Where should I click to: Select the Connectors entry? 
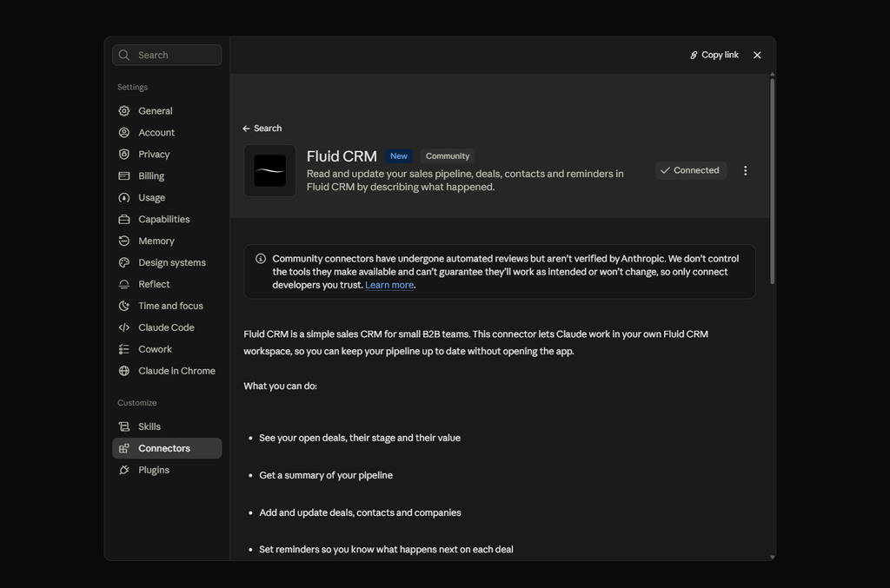[x=167, y=448]
